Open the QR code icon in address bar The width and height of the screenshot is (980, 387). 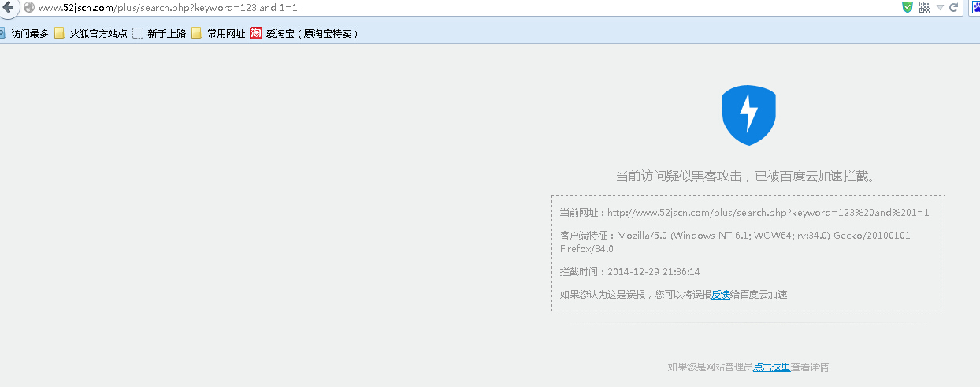tap(925, 7)
